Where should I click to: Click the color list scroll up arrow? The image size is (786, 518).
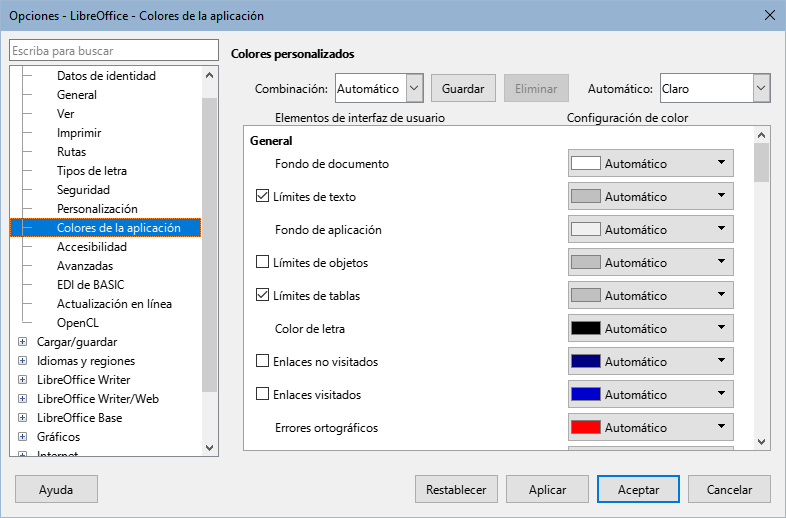pyautogui.click(x=761, y=135)
